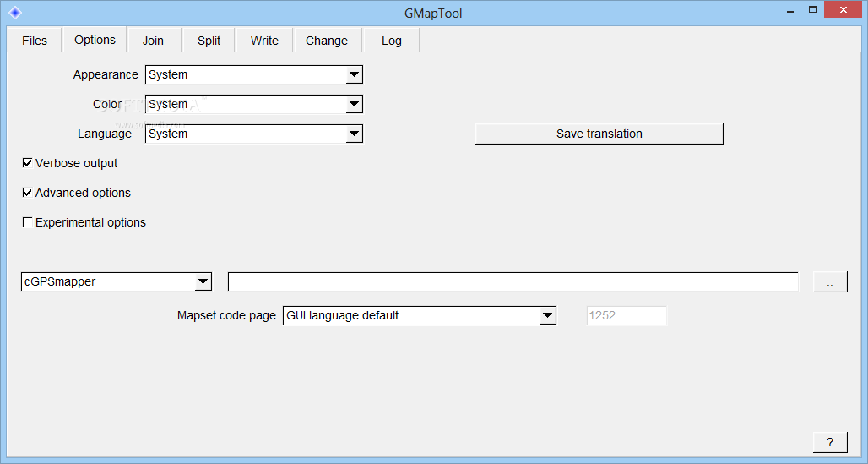Switch to the Files tab
Viewport: 868px width, 464px height.
[x=35, y=41]
